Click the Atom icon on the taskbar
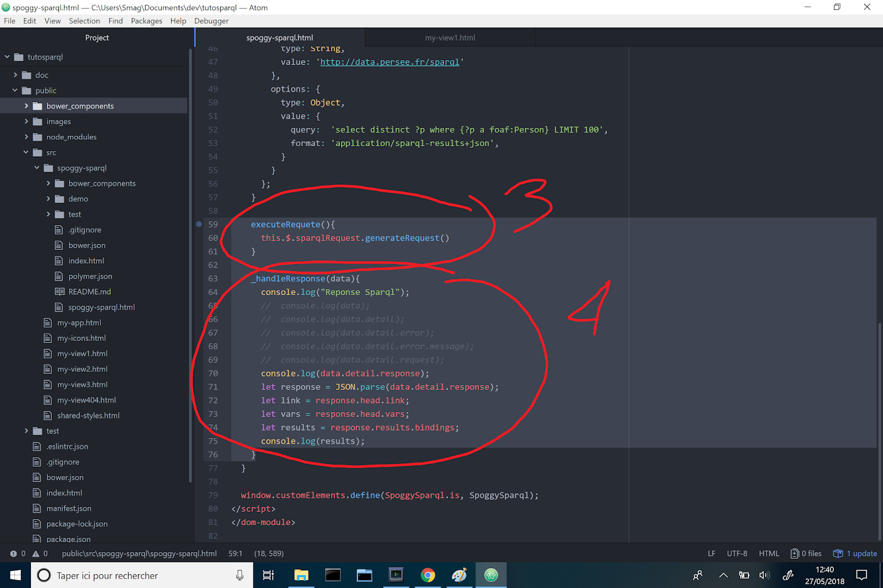 click(x=491, y=575)
